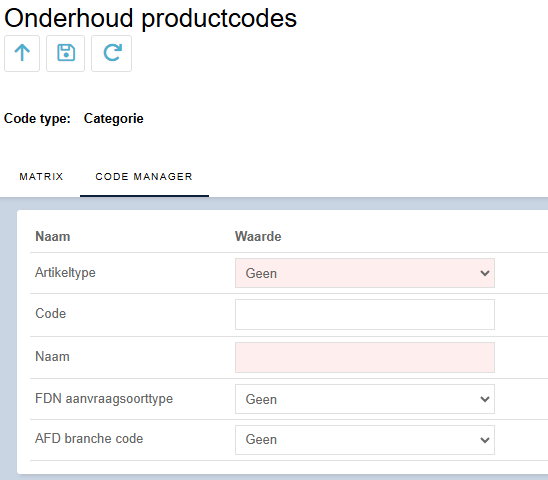Click the up arrow back icon

(22, 53)
